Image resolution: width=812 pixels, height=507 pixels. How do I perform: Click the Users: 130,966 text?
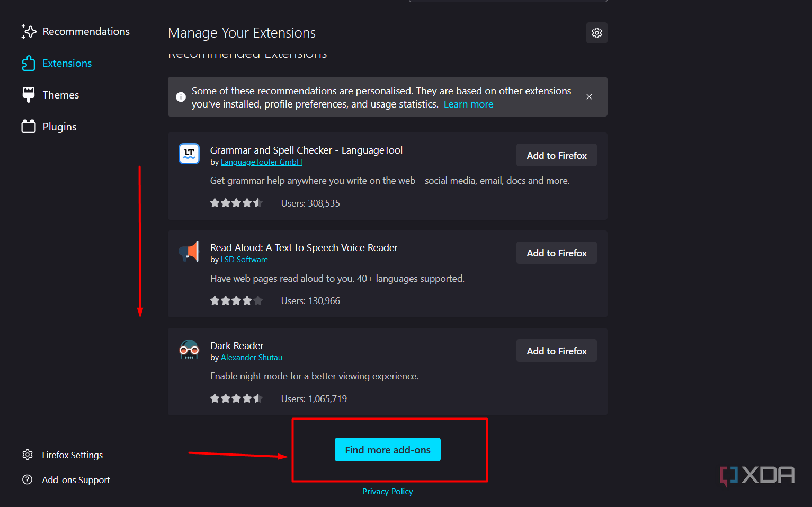point(310,301)
